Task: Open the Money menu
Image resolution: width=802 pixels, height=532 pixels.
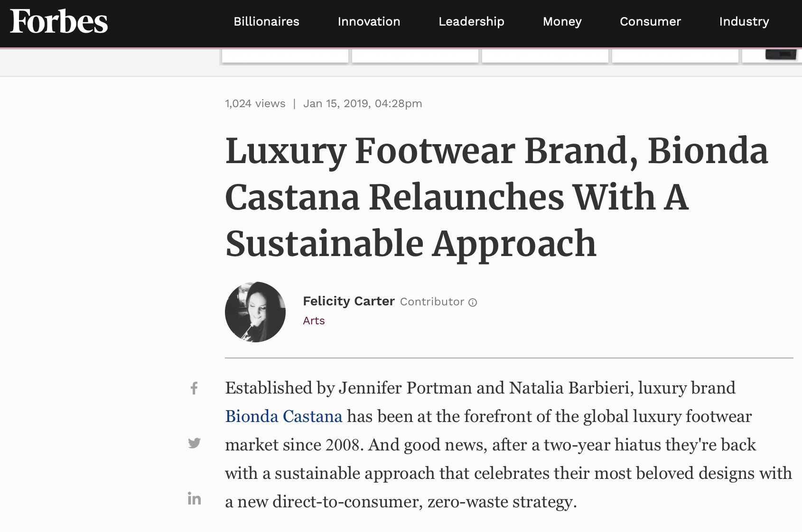Action: click(x=562, y=22)
